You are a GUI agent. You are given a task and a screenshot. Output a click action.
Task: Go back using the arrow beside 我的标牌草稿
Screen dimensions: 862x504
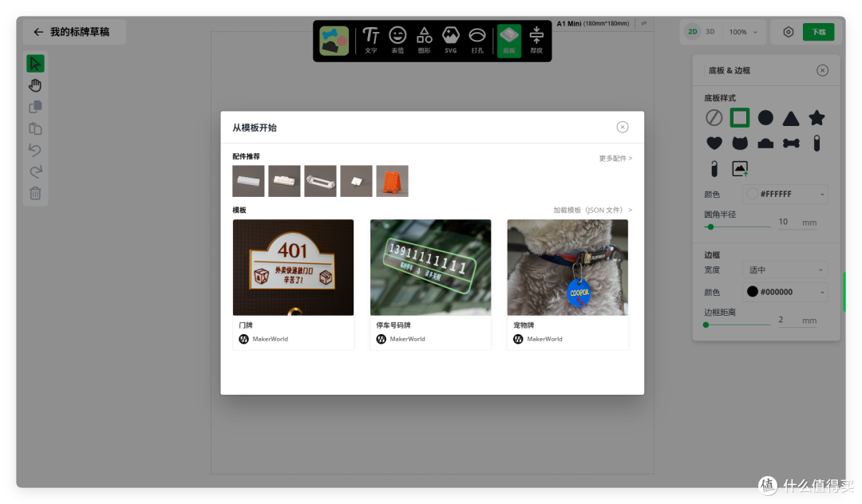click(38, 32)
